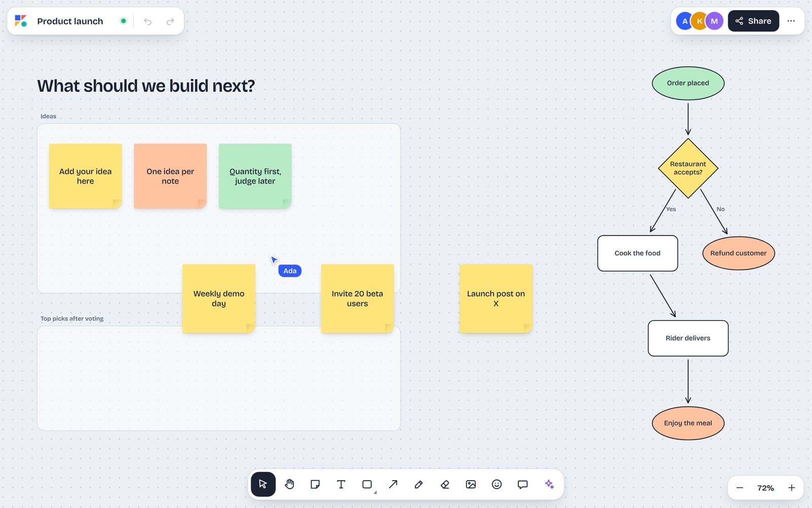Viewport: 812px width, 508px height.
Task: Select the 'Cook the food' box
Action: pyautogui.click(x=637, y=253)
